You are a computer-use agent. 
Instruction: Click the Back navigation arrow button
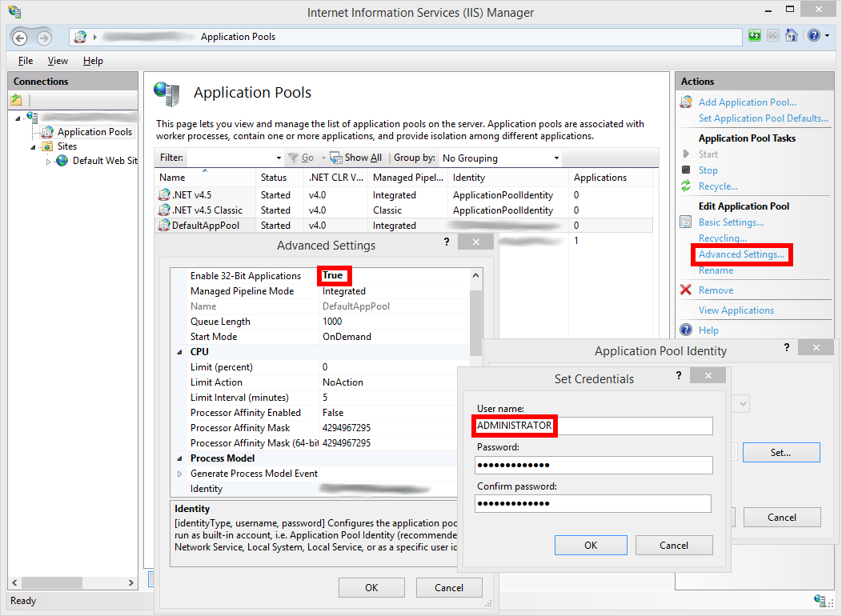click(20, 37)
